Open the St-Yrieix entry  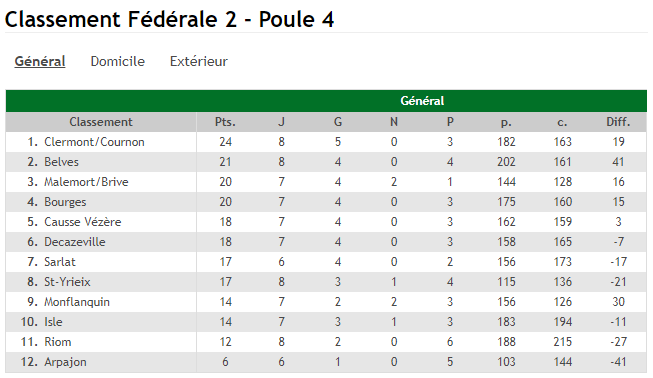pyautogui.click(x=67, y=282)
